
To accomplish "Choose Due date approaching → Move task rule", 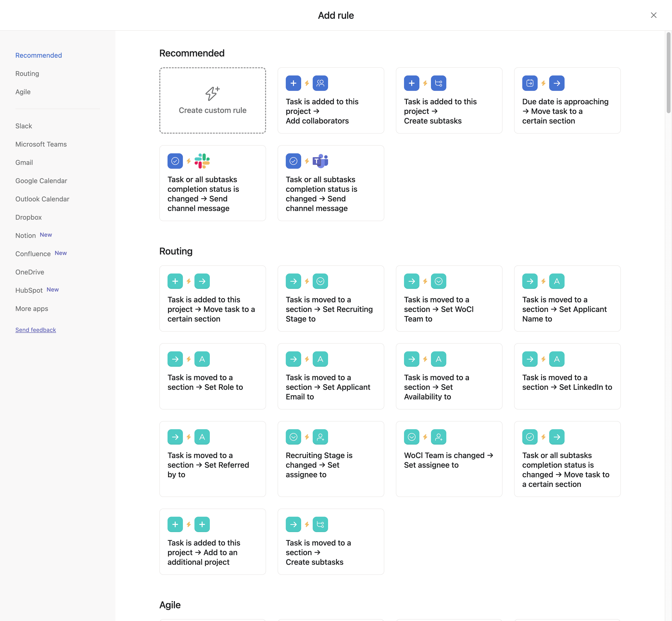I will [x=567, y=100].
